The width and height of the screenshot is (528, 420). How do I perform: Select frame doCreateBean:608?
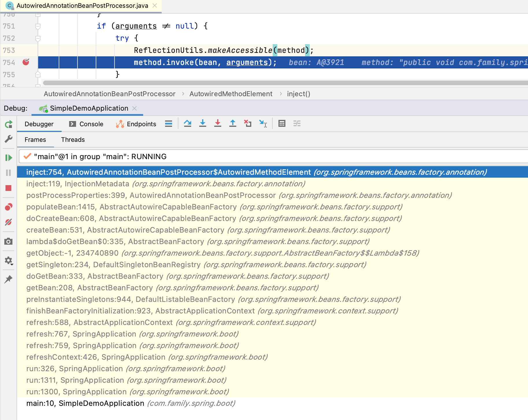(272, 218)
